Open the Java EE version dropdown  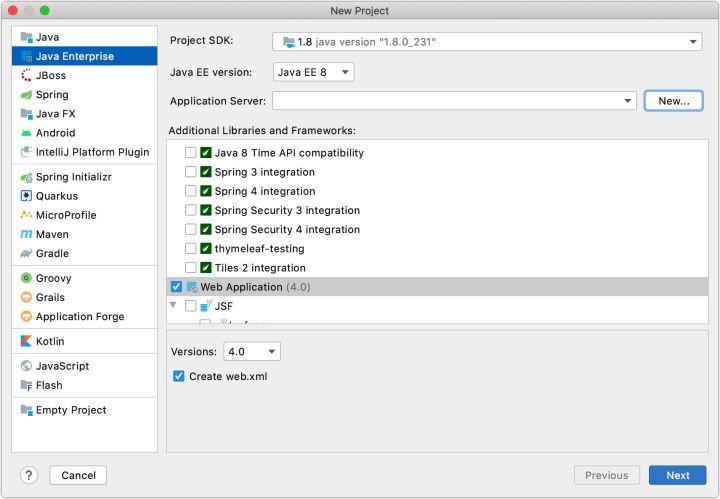click(313, 72)
